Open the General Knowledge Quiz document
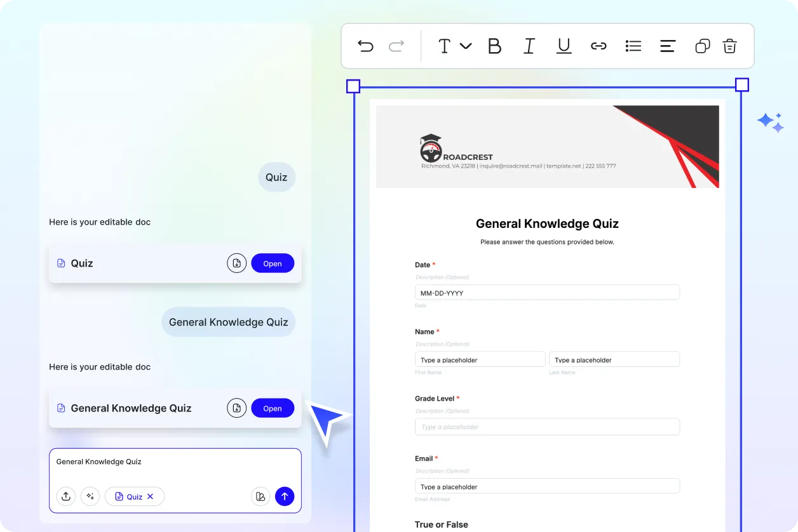Viewport: 798px width, 532px height. click(x=273, y=408)
